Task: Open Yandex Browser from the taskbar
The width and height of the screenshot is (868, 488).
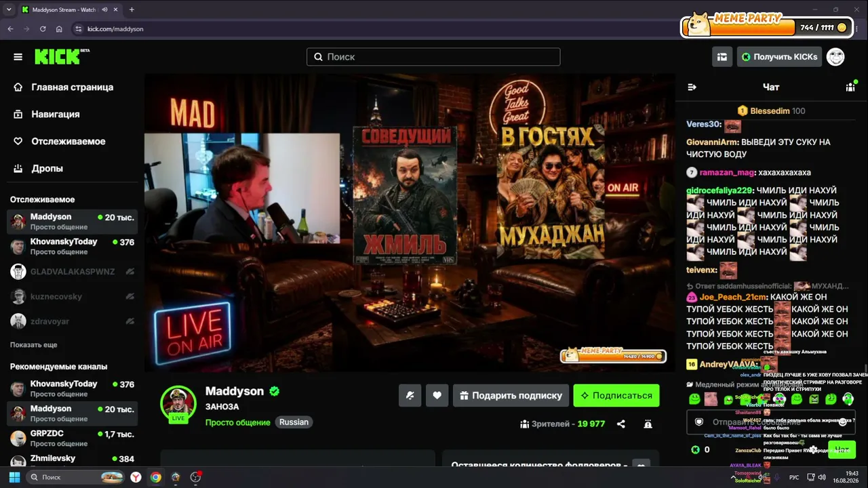Action: pos(136,477)
